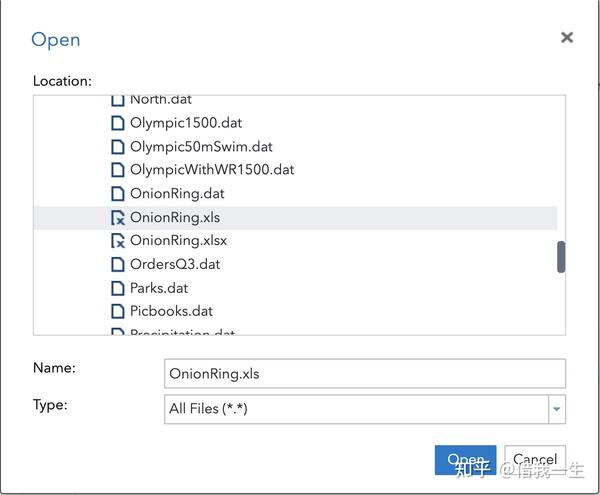Expand the Type dropdown arrow
This screenshot has height=495, width=600.
[x=557, y=408]
